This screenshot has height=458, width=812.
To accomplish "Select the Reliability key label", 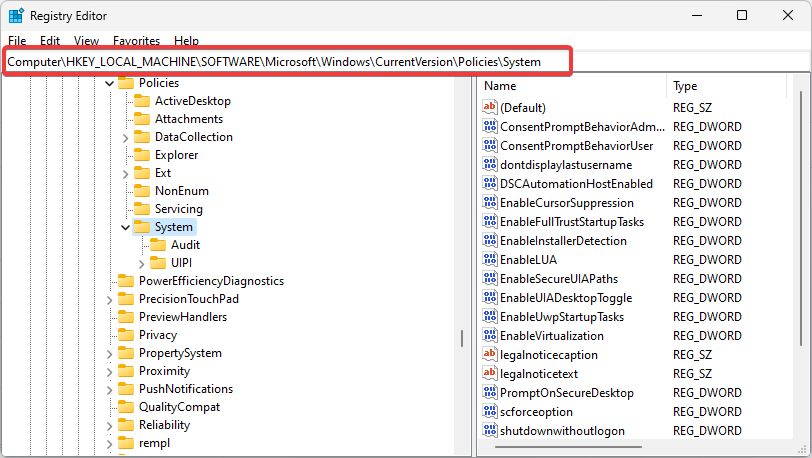I will [164, 425].
